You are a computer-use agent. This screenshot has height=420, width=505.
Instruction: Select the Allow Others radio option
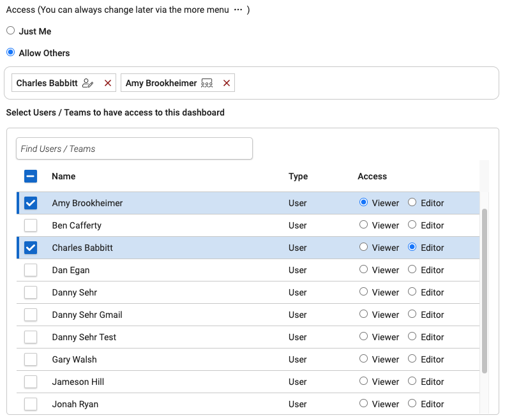tap(11, 52)
